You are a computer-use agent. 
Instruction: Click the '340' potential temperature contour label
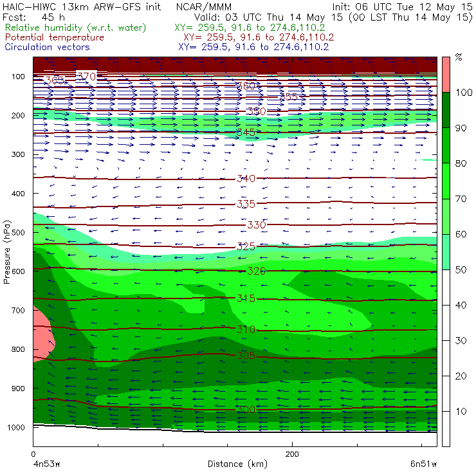(x=246, y=179)
